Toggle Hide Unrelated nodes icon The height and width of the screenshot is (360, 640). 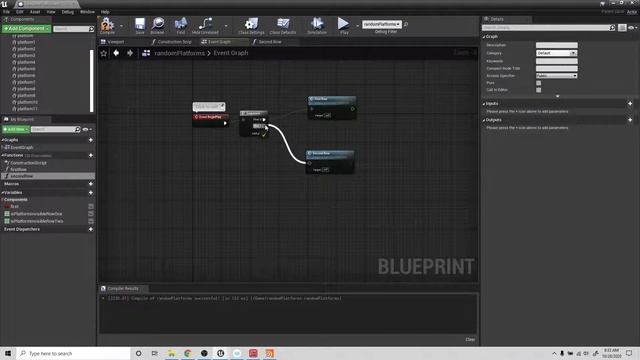(205, 24)
